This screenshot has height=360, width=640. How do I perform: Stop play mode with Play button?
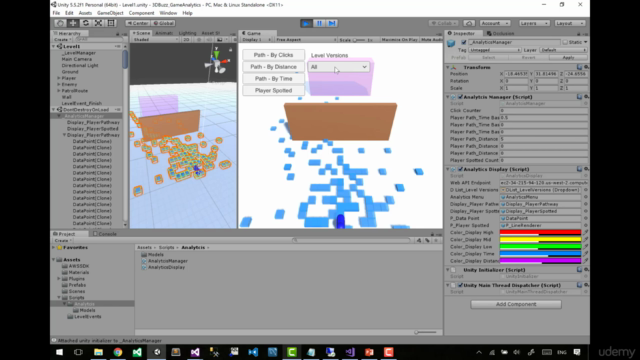[306, 23]
